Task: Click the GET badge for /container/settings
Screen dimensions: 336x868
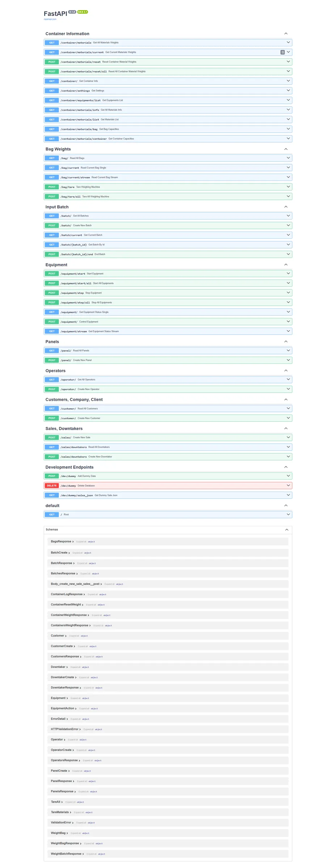Action: [x=52, y=91]
